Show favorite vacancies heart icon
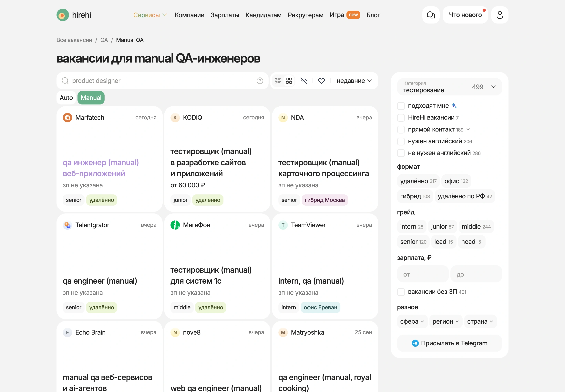The image size is (565, 392). [321, 81]
